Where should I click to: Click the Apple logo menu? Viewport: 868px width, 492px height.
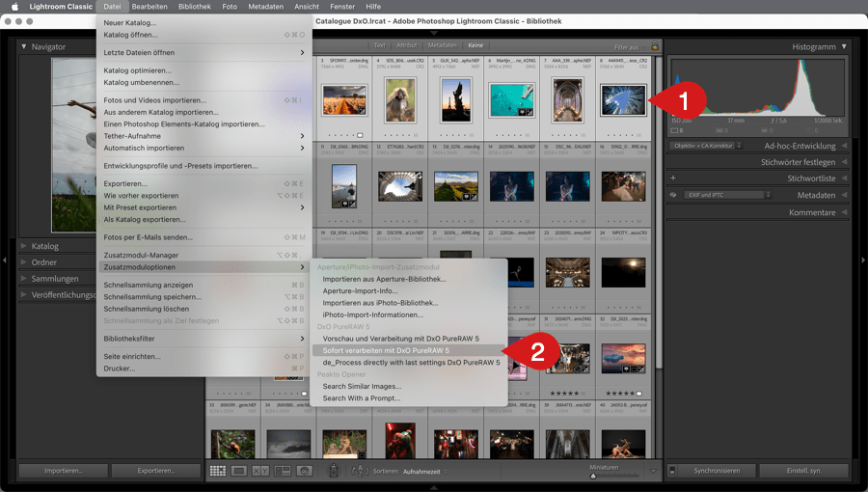pos(14,7)
